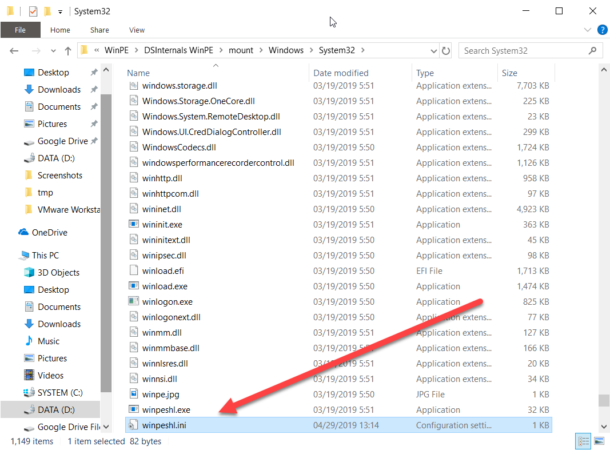Open Google Drive in Quick access

click(x=63, y=141)
